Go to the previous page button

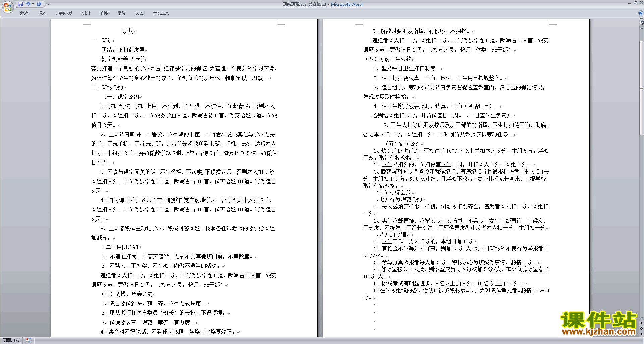(642, 323)
